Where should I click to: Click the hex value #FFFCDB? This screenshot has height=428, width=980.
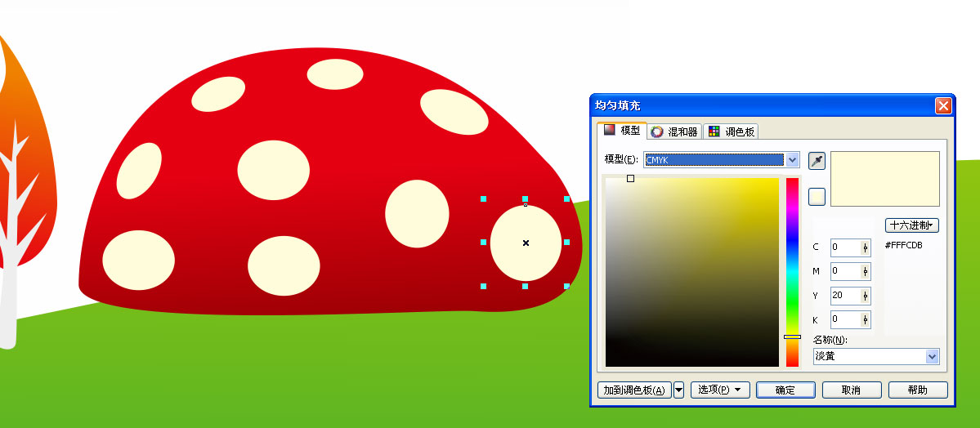pos(904,246)
